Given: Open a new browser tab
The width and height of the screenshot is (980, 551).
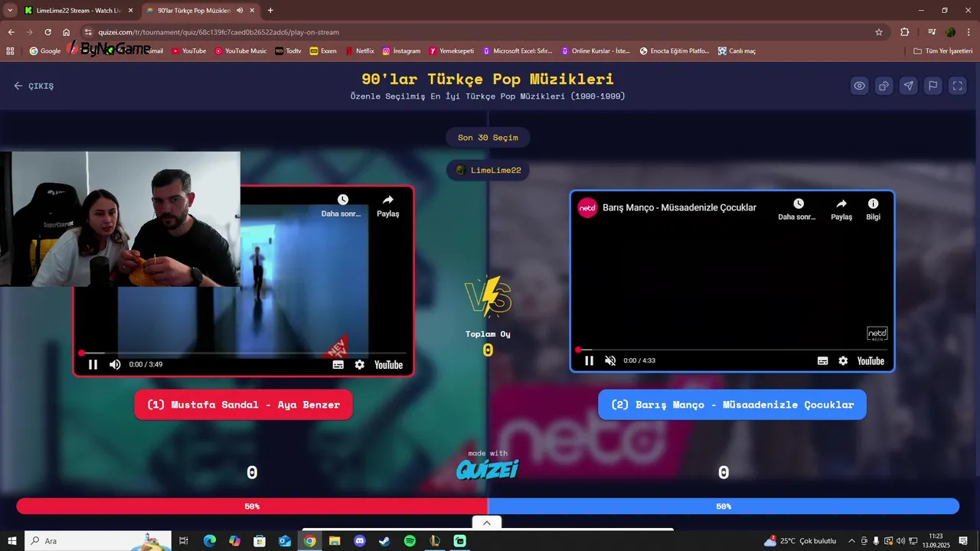Looking at the screenshot, I should (270, 11).
